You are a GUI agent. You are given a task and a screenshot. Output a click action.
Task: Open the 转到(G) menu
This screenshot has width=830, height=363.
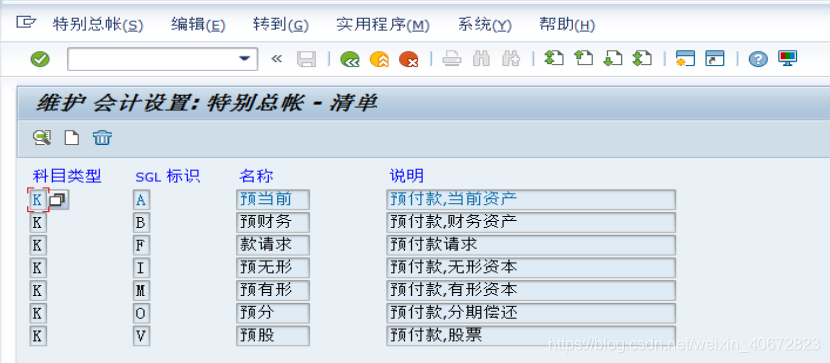click(281, 24)
